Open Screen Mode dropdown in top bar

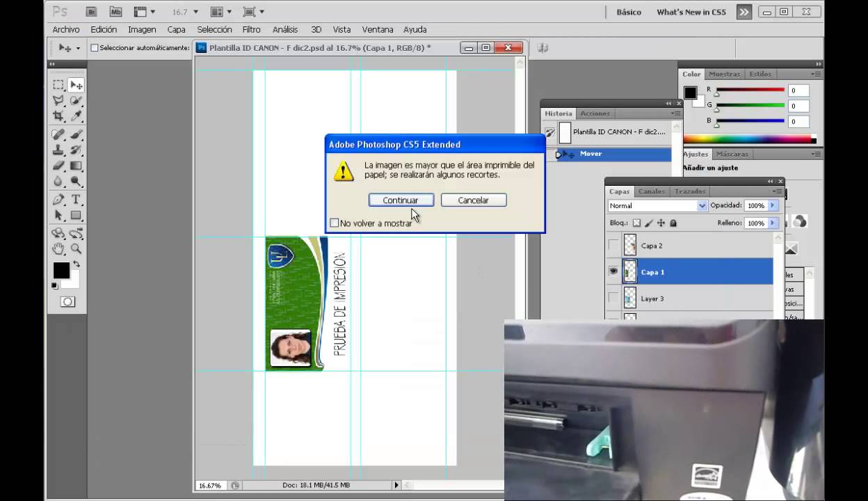pos(253,12)
